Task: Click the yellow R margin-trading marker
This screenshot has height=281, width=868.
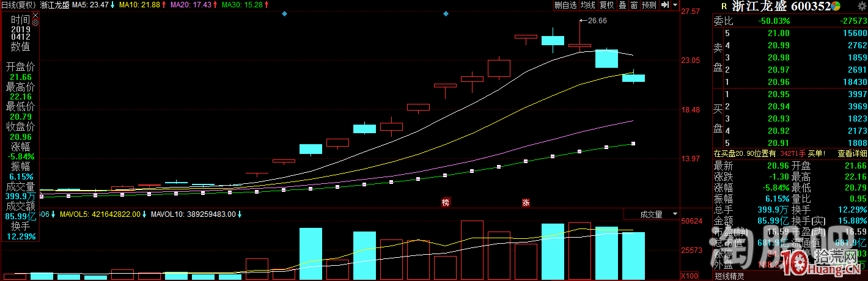Action: click(724, 7)
